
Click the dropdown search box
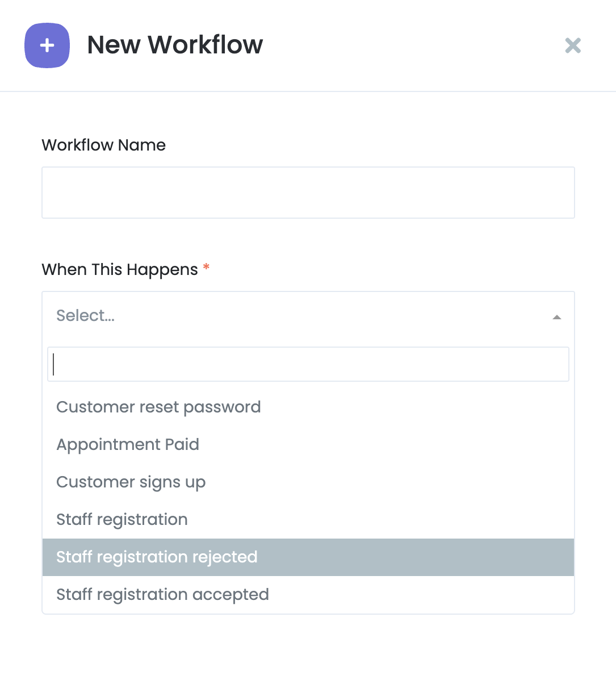[x=308, y=364]
